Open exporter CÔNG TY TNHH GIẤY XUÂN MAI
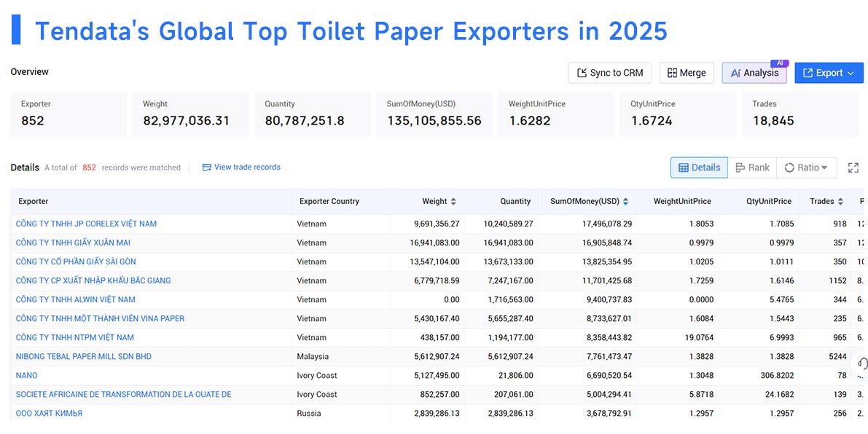This screenshot has width=868, height=434. [x=73, y=242]
